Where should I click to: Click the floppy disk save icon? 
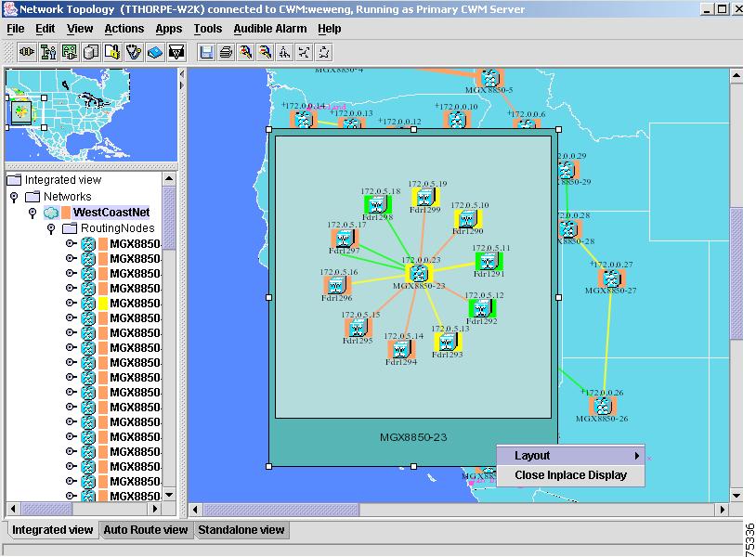207,52
